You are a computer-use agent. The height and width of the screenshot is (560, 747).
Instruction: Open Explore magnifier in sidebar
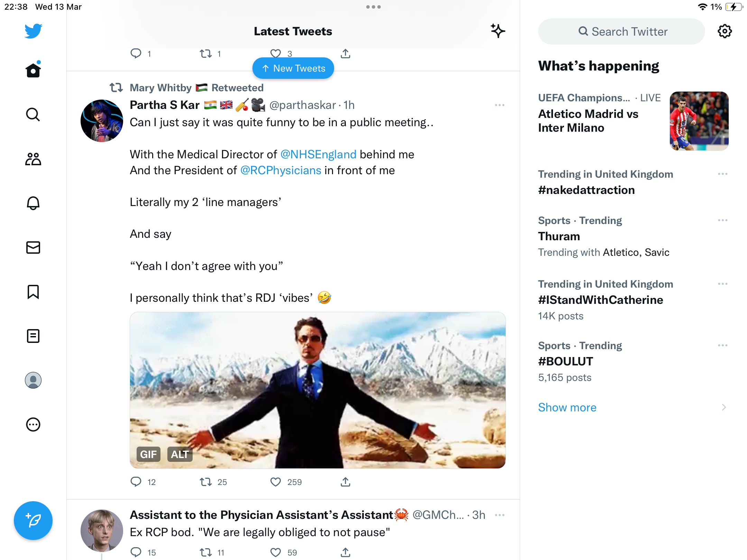point(33,114)
